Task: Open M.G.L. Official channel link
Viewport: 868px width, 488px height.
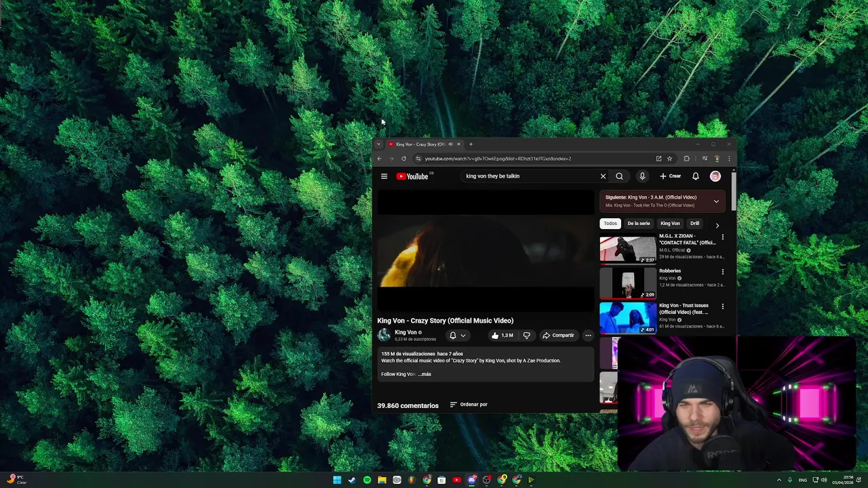Action: click(x=673, y=250)
